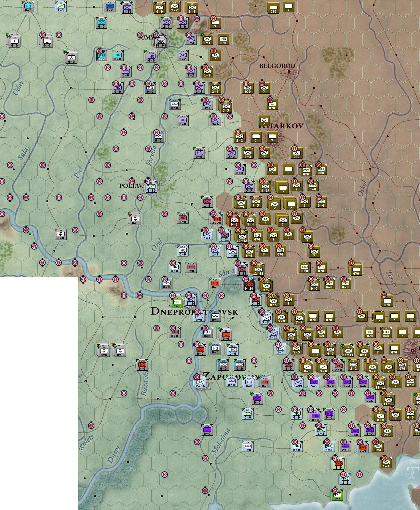Screen dimensions: 420x510
Task: Select the purple counter marked 2=4
Action: point(346,382)
